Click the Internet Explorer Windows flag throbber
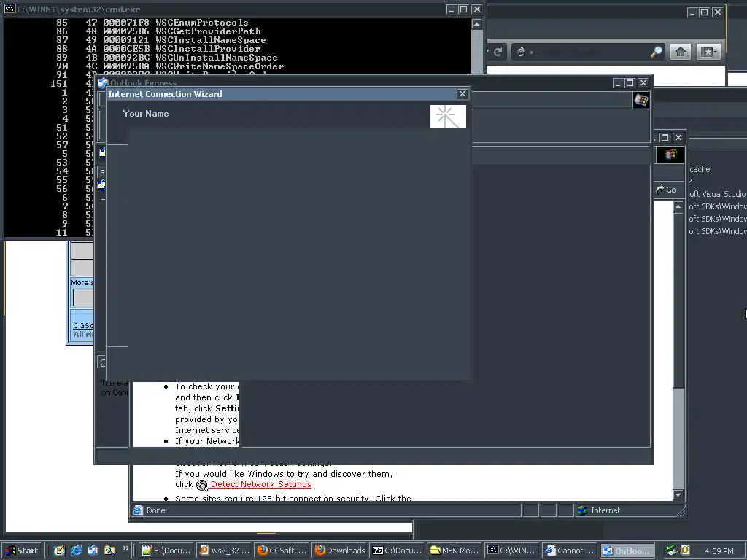Viewport: 747px width, 560px height. coord(671,155)
